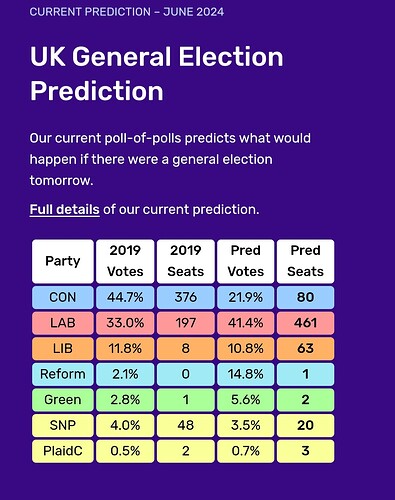This screenshot has width=395, height=500.
Task: Select the 14.8% Reform predicted votes cell
Action: point(246,374)
